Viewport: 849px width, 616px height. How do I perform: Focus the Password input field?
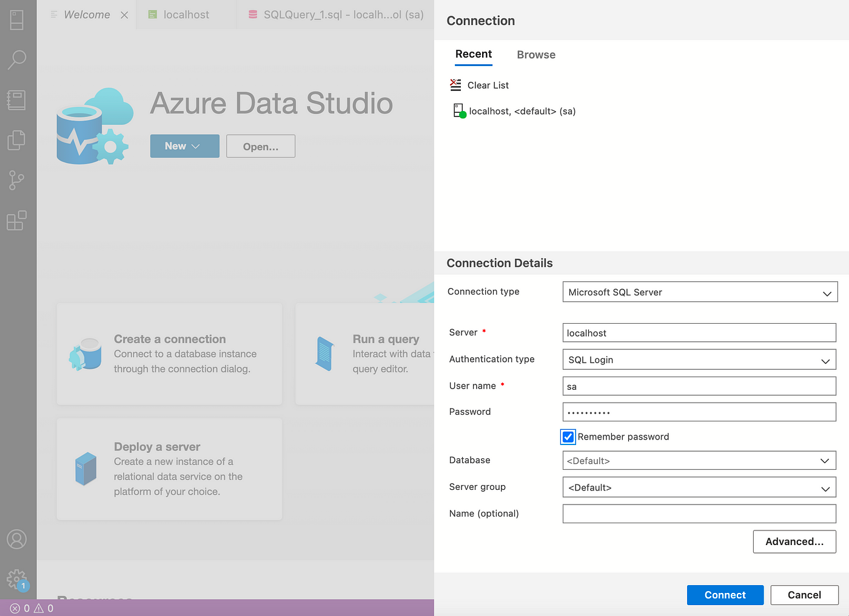(700, 412)
